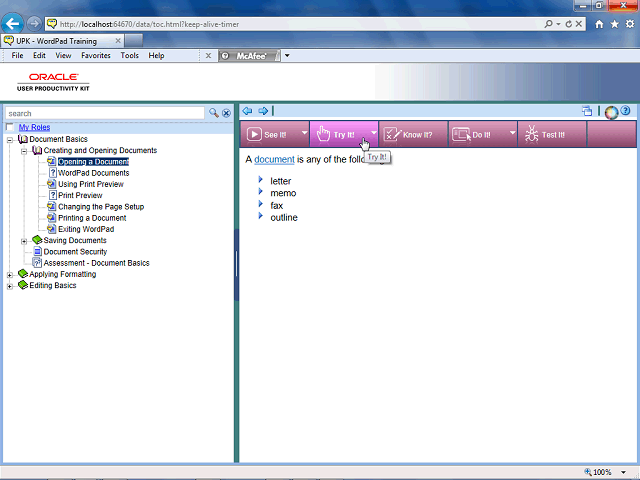Click the browser Forward arrow button
This screenshot has width=640, height=480.
34,24
